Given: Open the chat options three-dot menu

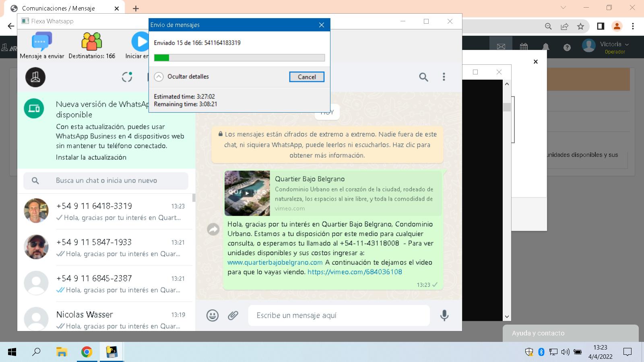Looking at the screenshot, I should click(444, 77).
